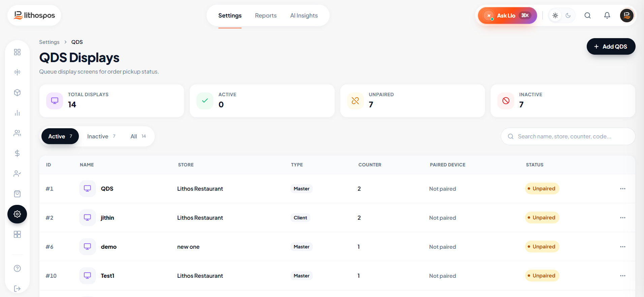The width and height of the screenshot is (644, 297).
Task: Click the #10 ID cell
Action: (x=51, y=276)
